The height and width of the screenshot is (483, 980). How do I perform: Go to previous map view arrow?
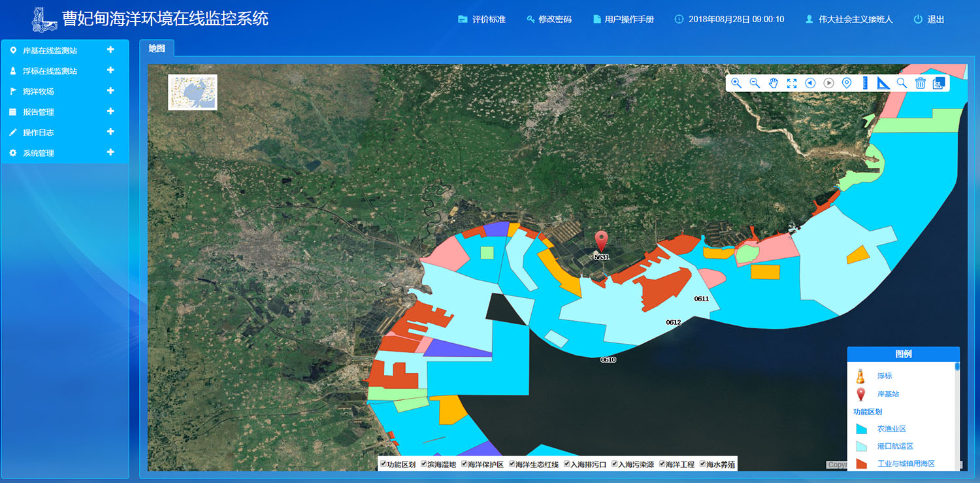(810, 83)
